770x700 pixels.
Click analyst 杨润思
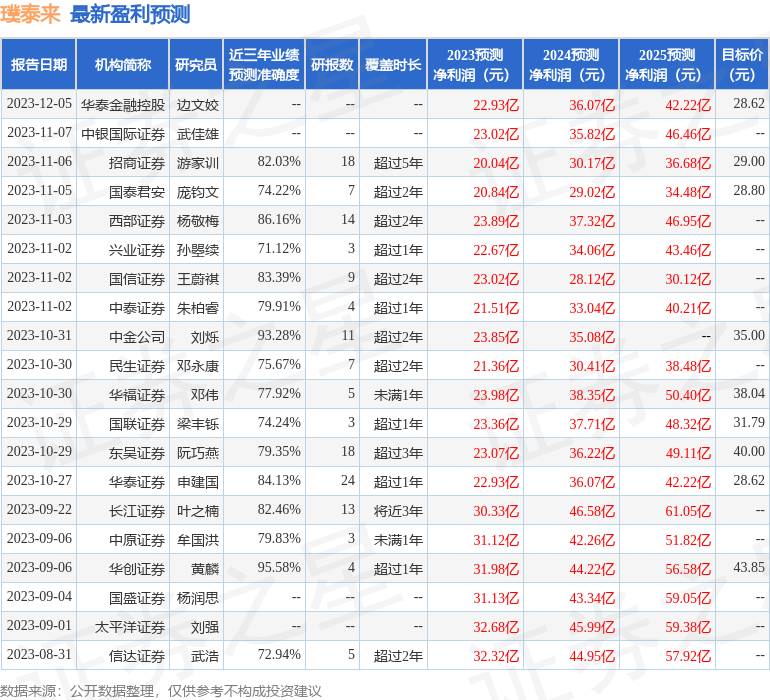pyautogui.click(x=198, y=597)
